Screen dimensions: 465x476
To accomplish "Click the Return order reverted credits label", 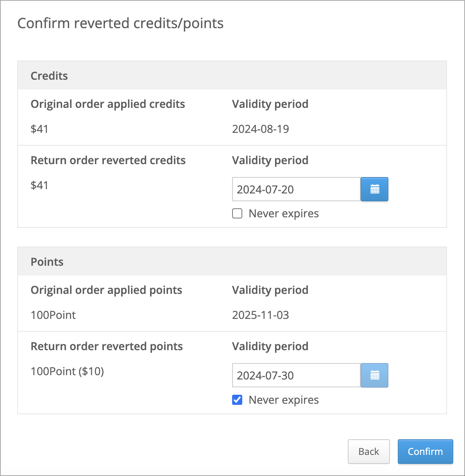I will point(108,160).
